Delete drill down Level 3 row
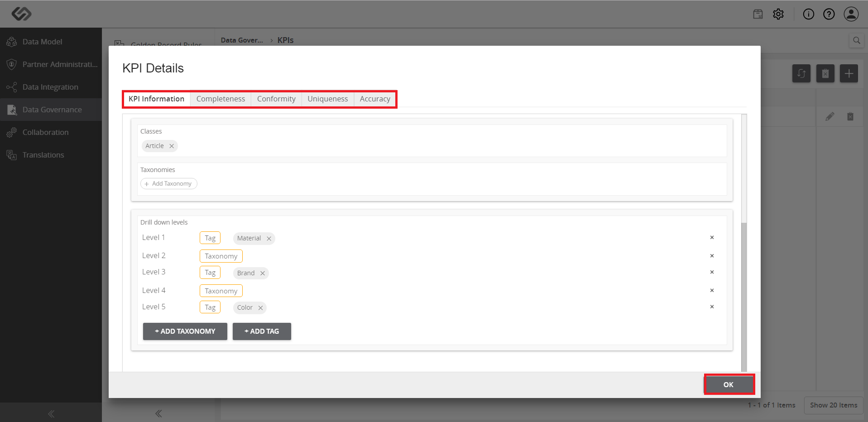 pos(712,272)
